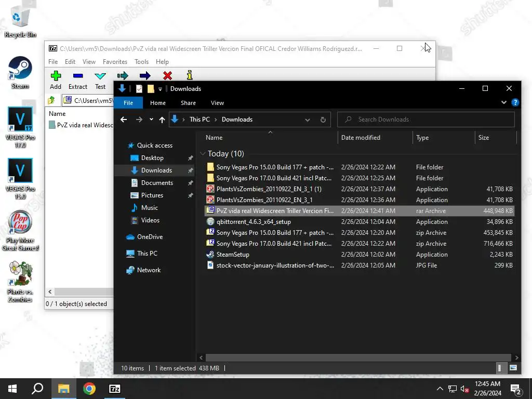Click the scroll right arrow in Explorer
This screenshot has width=532, height=399.
pos(516,357)
